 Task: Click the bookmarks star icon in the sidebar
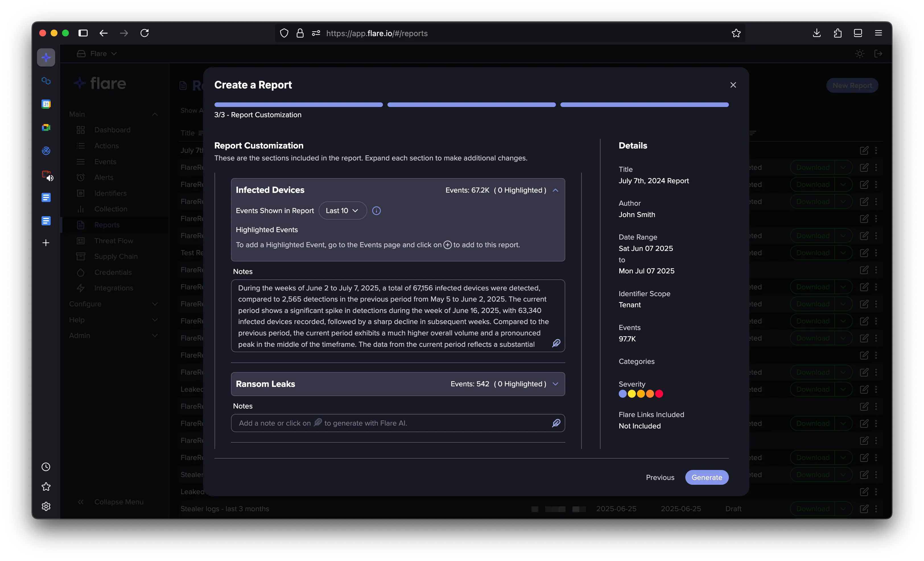[46, 487]
